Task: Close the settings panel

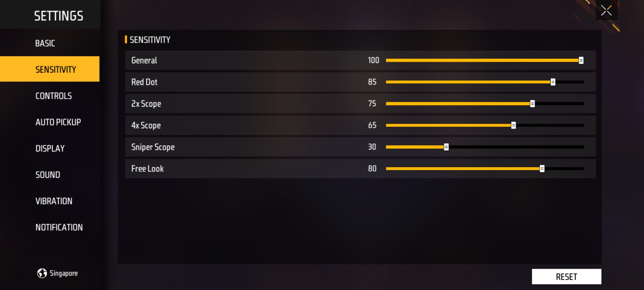Action: [x=606, y=11]
